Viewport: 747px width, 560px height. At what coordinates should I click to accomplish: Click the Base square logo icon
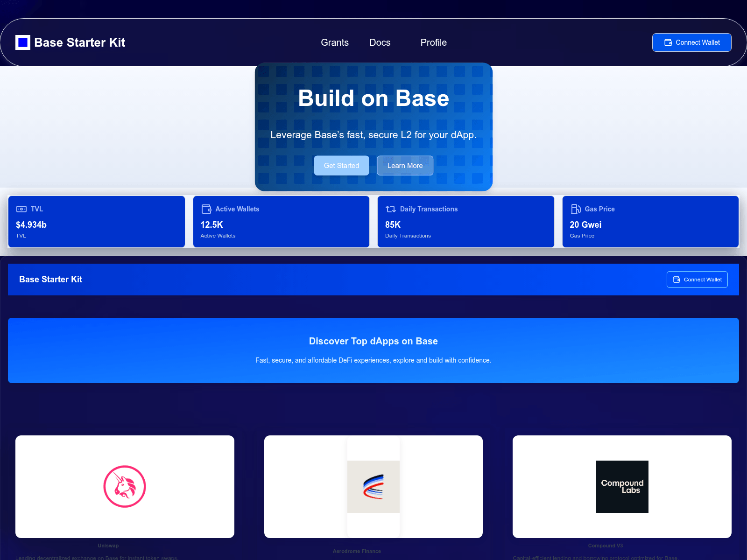23,42
